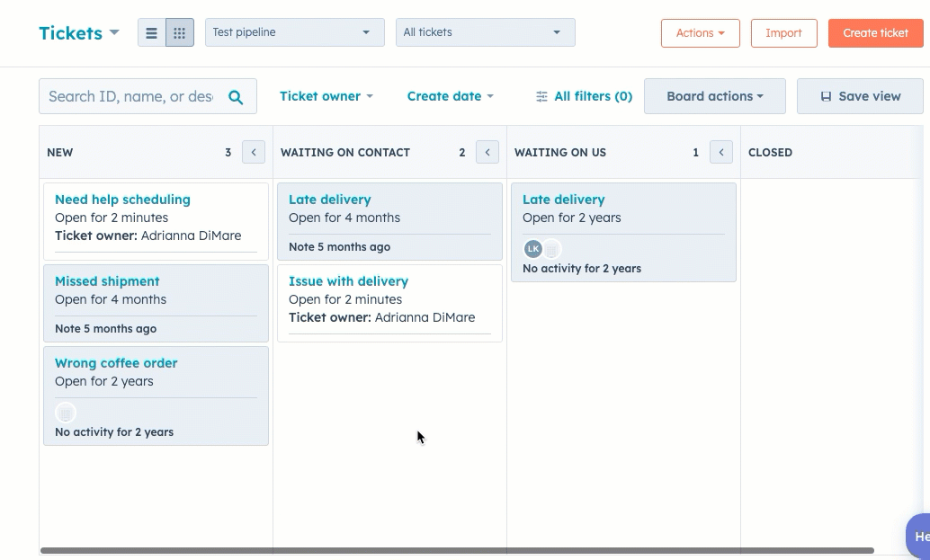Click Create ticket button
Image resolution: width=930 pixels, height=560 pixels.
click(x=875, y=33)
